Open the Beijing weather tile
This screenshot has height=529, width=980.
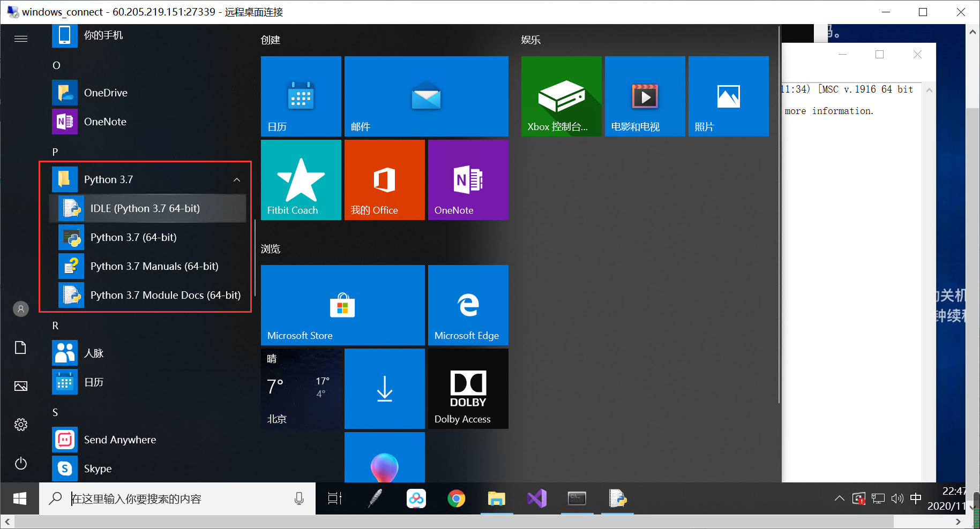tap(301, 389)
